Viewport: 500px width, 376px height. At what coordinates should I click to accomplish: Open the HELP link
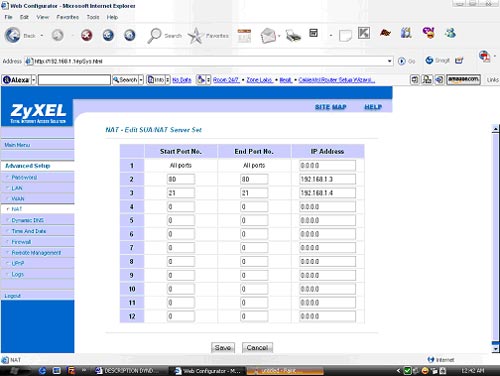point(373,107)
